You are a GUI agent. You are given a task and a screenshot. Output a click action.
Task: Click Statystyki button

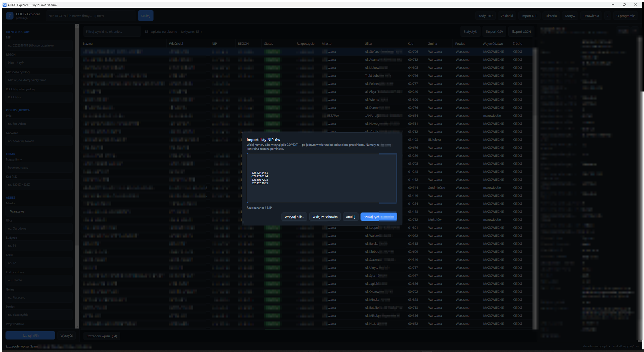click(470, 31)
